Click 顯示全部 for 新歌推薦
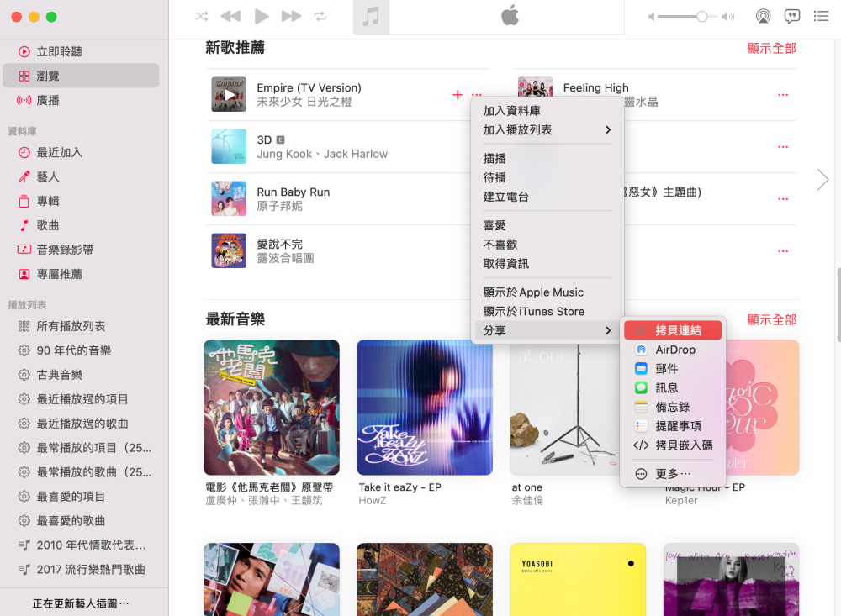The width and height of the screenshot is (841, 616). point(771,48)
